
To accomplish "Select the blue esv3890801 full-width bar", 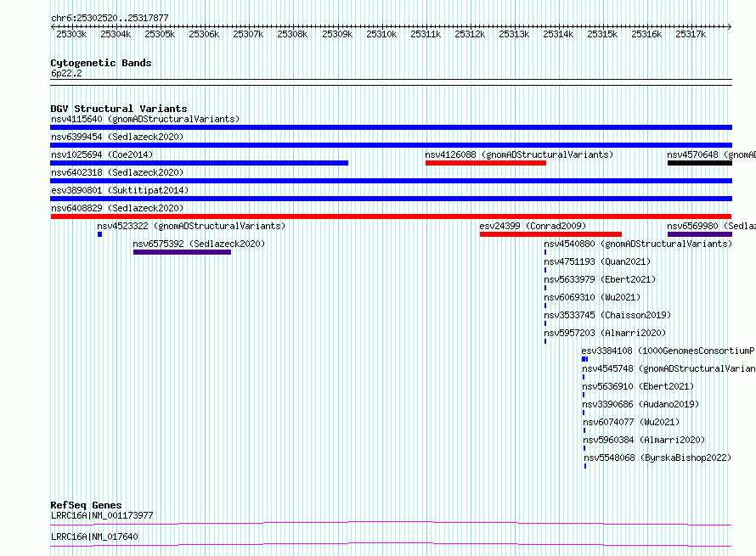I will click(391, 199).
